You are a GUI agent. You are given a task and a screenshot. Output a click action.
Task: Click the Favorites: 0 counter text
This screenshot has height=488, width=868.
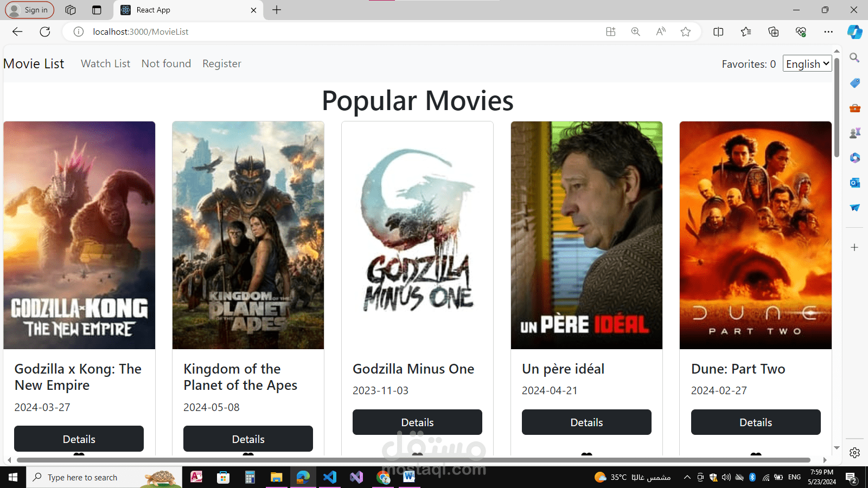click(x=749, y=64)
